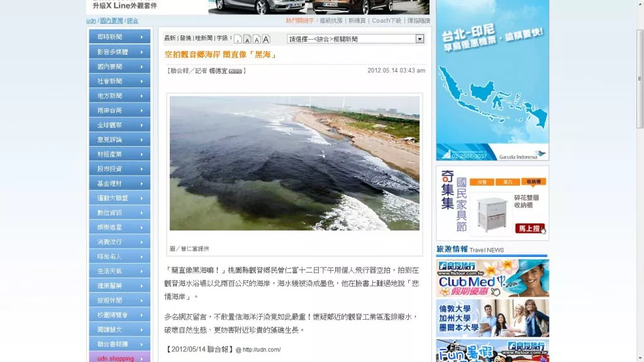644x362 pixels.
Task: Click the udn breadcrumb link
Action: 91,21
